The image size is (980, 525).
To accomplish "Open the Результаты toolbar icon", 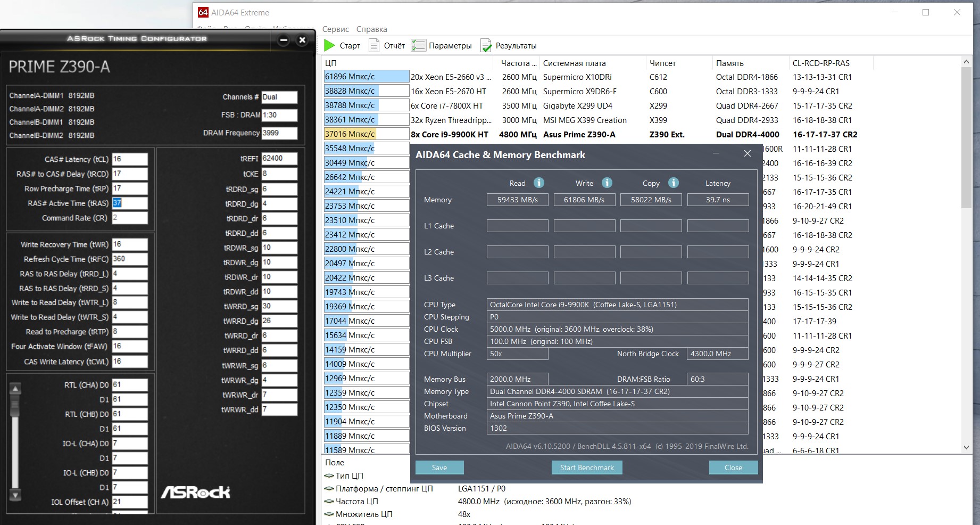I will (x=486, y=46).
